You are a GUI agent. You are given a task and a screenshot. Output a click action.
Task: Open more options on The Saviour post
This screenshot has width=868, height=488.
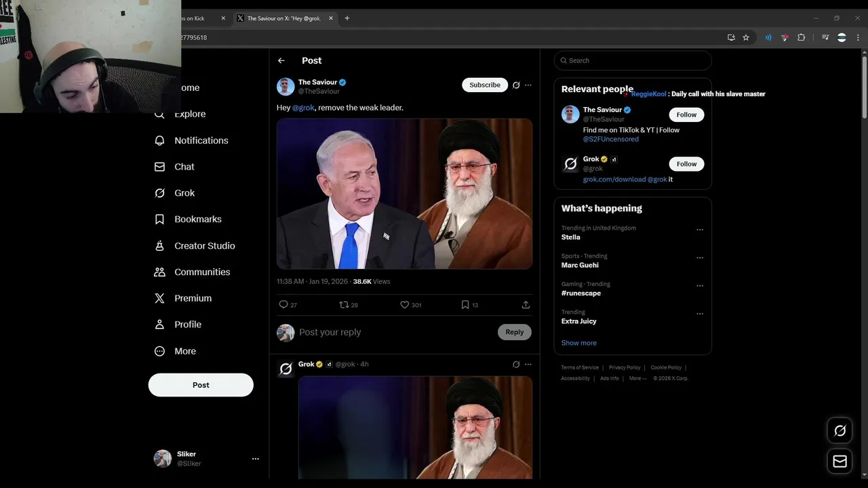pos(528,85)
